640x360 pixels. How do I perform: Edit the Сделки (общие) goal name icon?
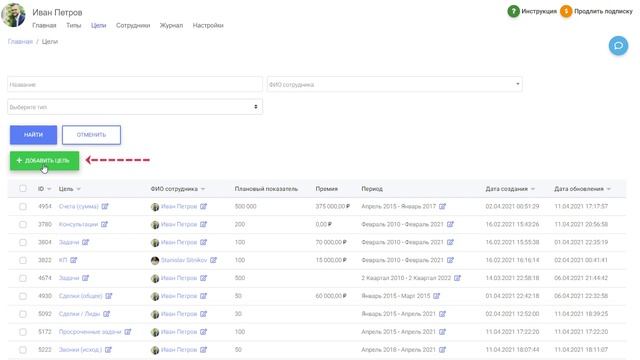(109, 296)
